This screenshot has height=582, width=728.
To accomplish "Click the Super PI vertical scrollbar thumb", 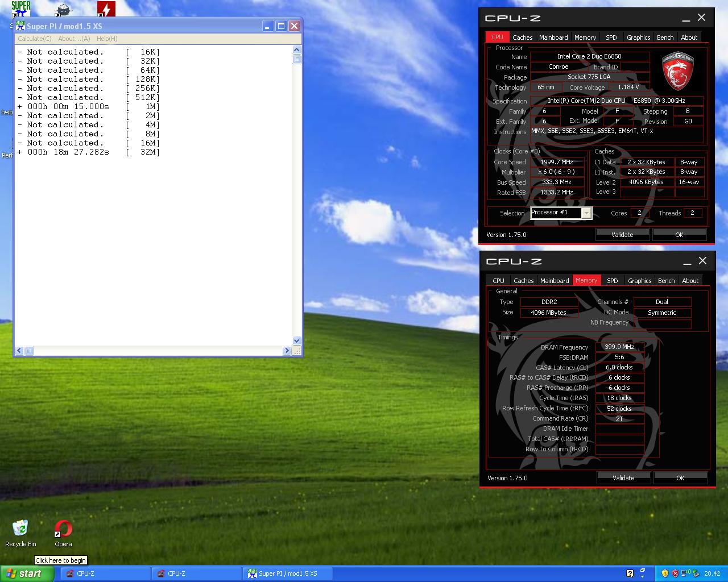I will 296,59.
